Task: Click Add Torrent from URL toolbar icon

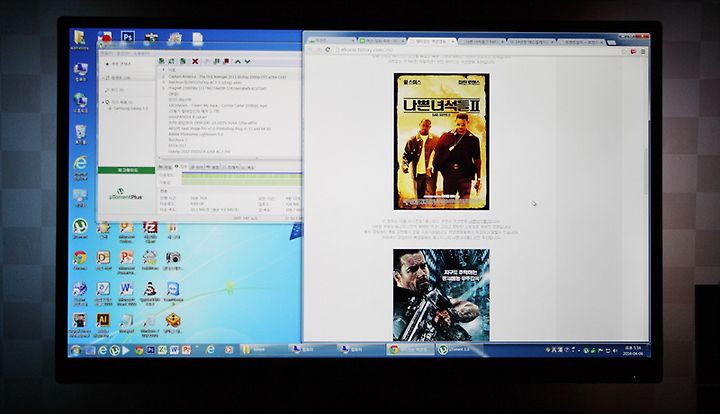Action: (x=172, y=61)
